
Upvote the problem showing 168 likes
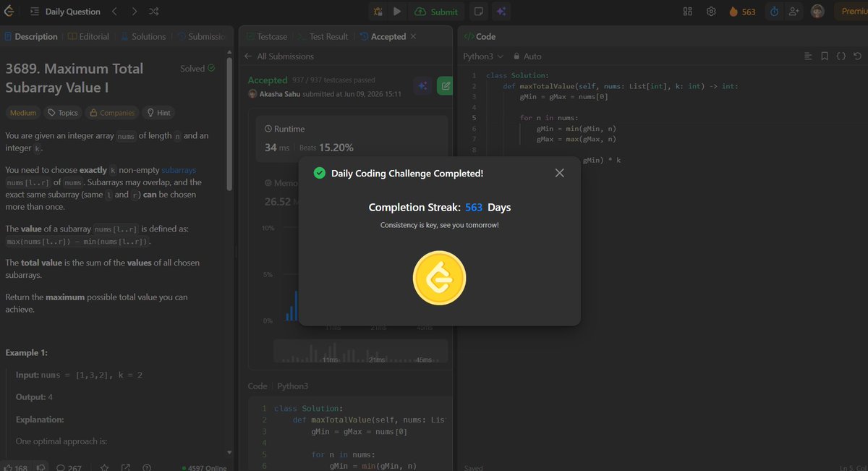coord(16,467)
